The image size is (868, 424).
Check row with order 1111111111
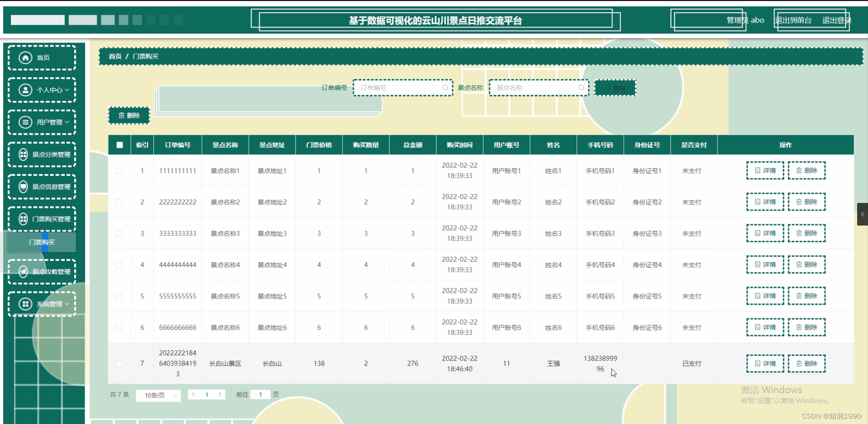pyautogui.click(x=119, y=171)
